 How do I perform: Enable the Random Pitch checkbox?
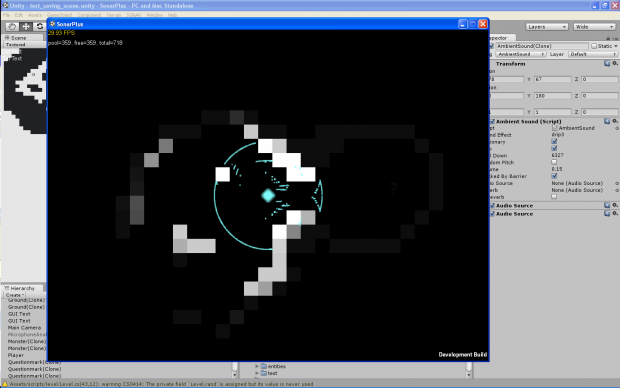click(554, 162)
